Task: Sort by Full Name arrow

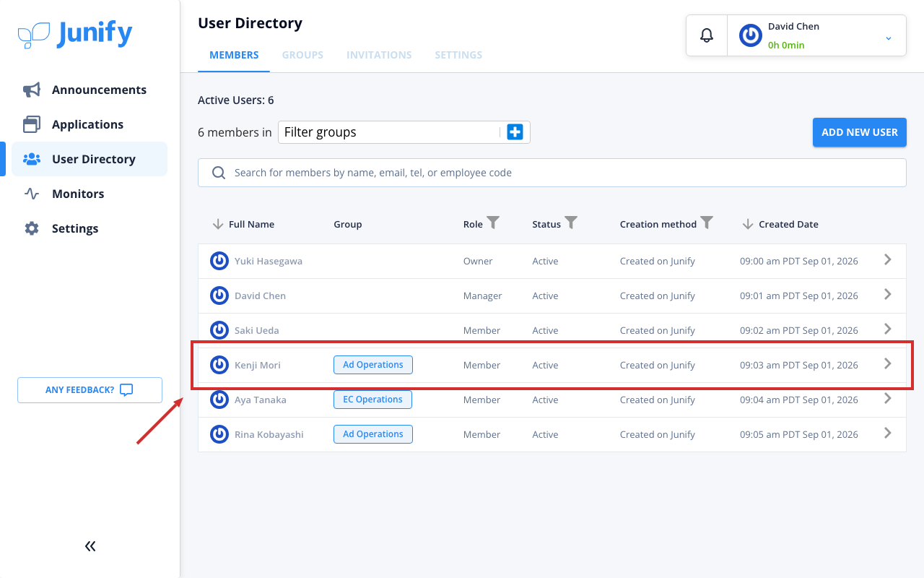Action: coord(218,224)
